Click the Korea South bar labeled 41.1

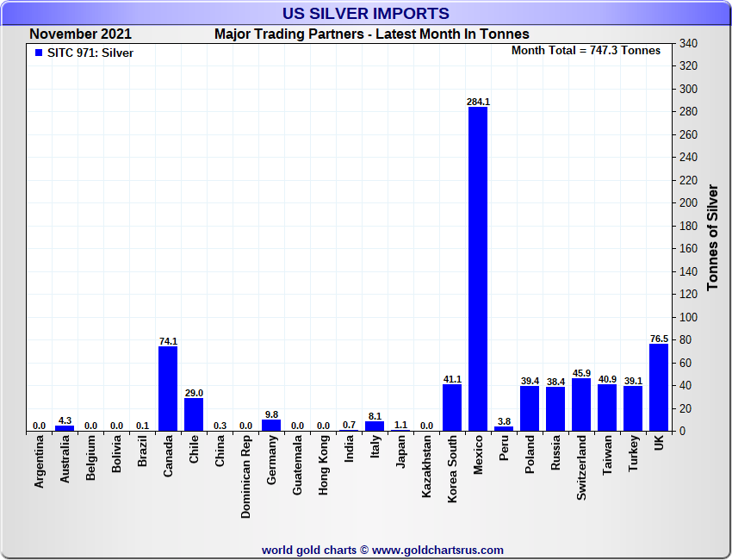(452, 408)
